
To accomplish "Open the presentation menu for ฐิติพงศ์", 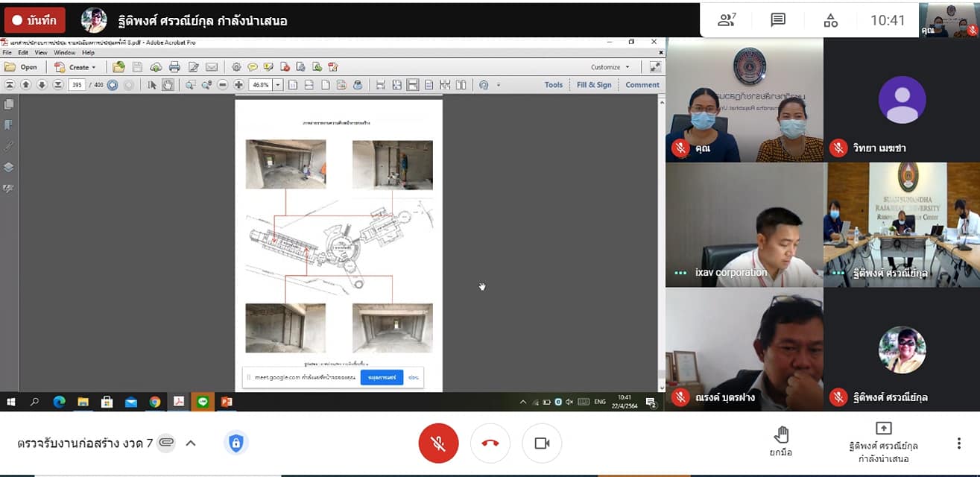I will click(883, 443).
